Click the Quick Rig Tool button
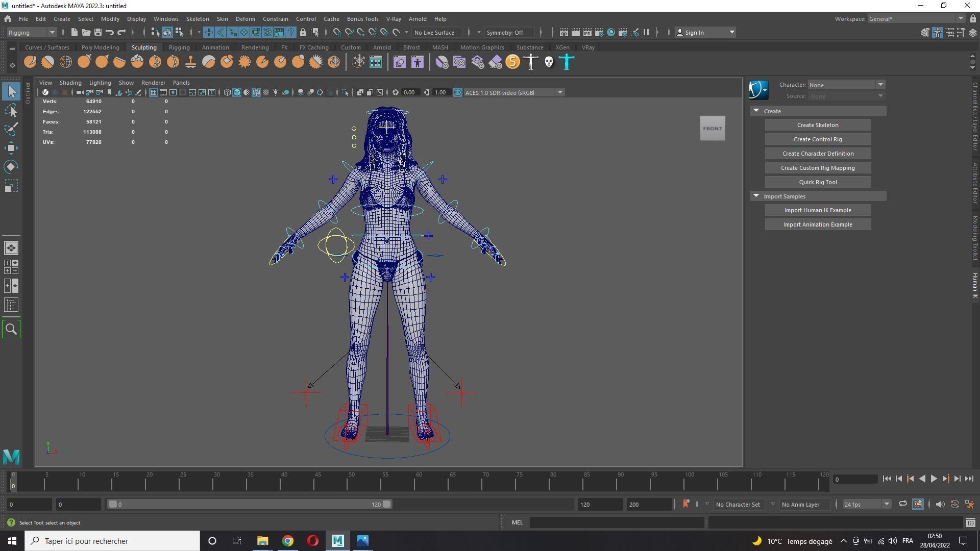The image size is (980, 551). click(x=817, y=182)
